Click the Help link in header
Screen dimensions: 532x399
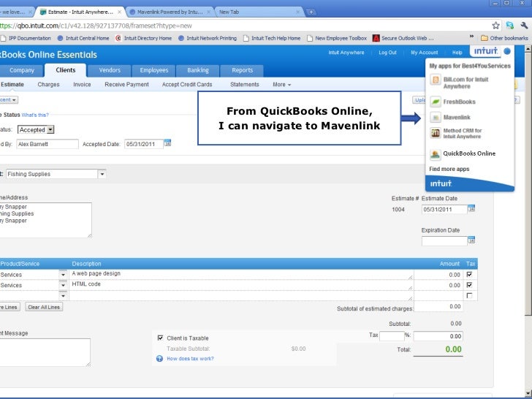pos(457,53)
